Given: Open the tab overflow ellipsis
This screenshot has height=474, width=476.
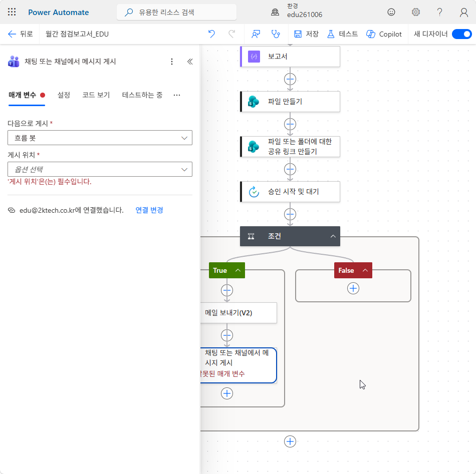Looking at the screenshot, I should tap(177, 95).
